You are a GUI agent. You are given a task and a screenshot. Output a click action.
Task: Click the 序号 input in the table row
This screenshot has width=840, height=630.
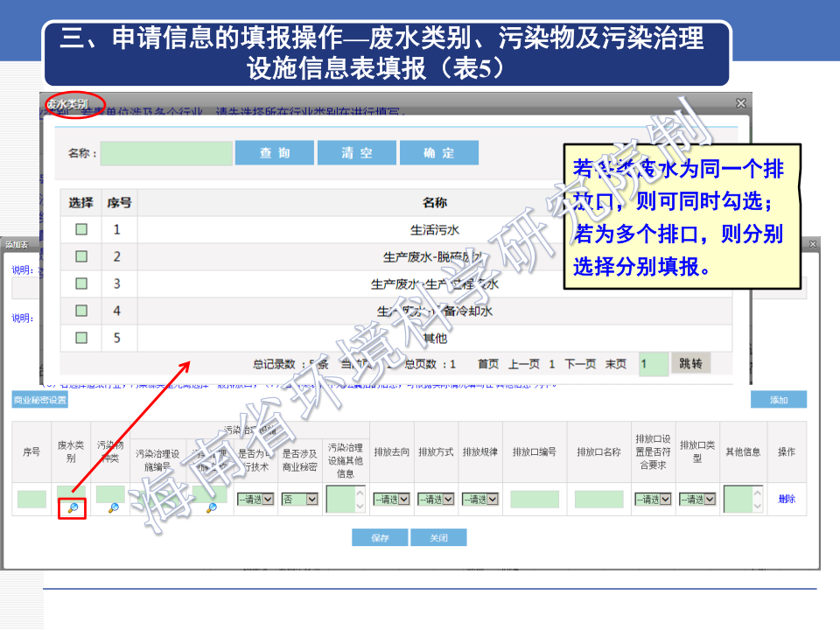click(x=31, y=500)
